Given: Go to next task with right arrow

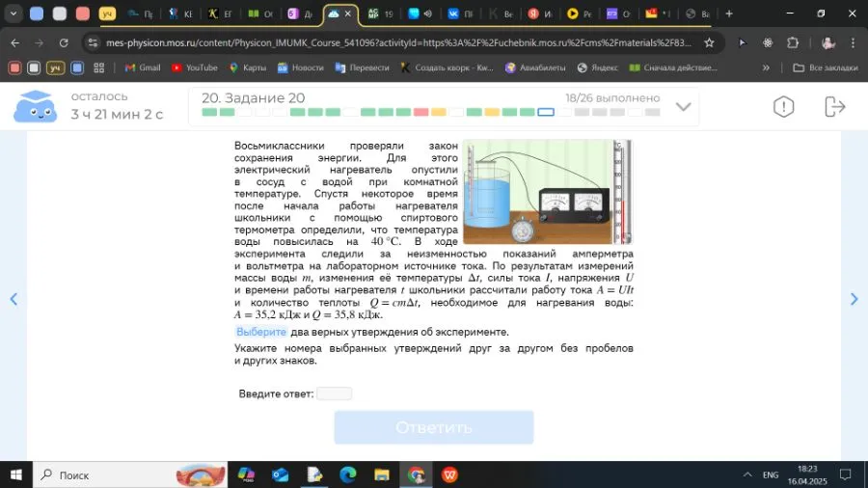Looking at the screenshot, I should (854, 299).
